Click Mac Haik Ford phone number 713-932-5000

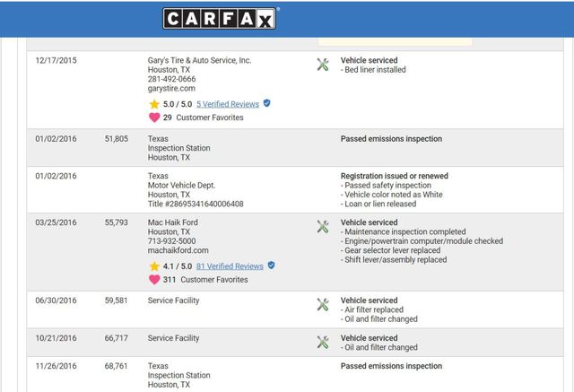tap(171, 241)
